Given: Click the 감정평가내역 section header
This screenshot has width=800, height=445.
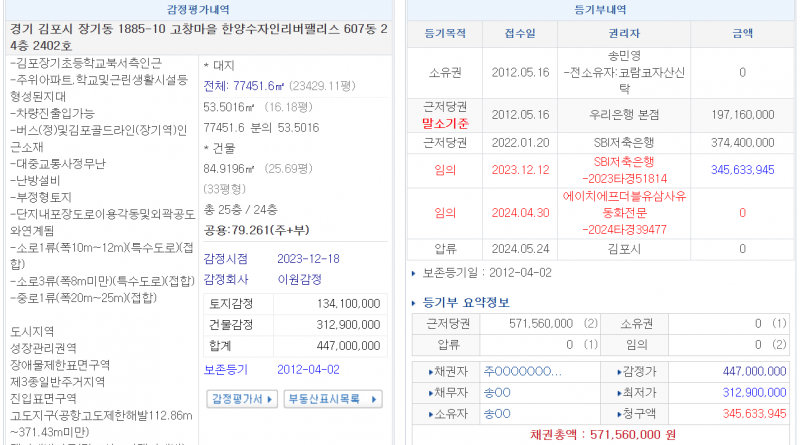Looking at the screenshot, I should pyautogui.click(x=201, y=8).
